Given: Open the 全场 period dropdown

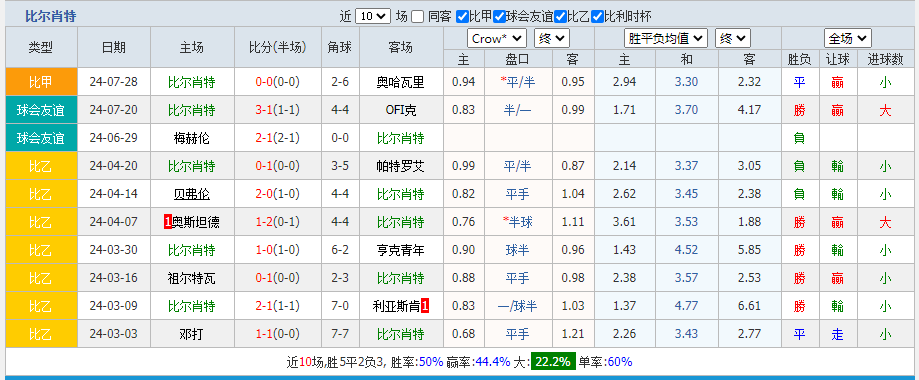Looking at the screenshot, I should pyautogui.click(x=847, y=39).
